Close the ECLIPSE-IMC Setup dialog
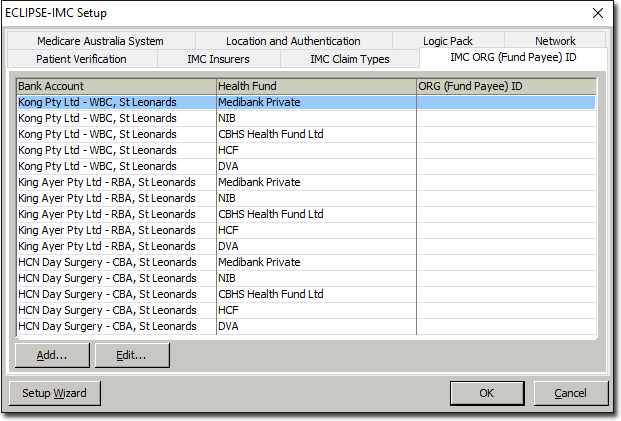 (598, 13)
